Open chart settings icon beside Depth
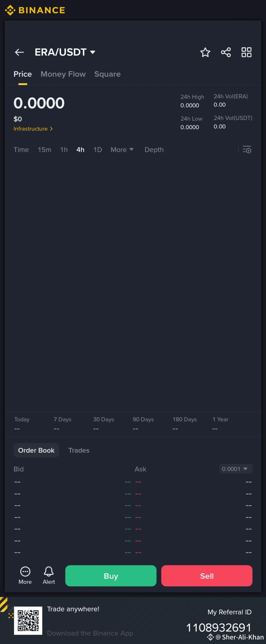The height and width of the screenshot is (644, 266). pyautogui.click(x=247, y=150)
